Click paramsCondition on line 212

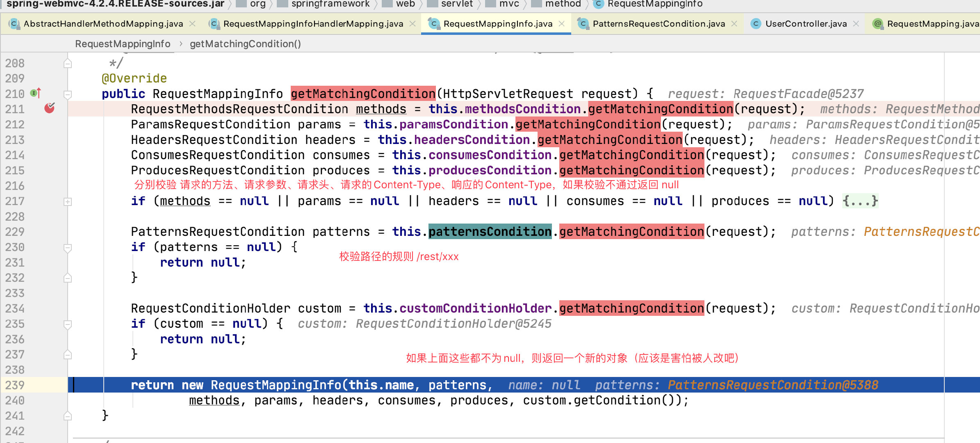(454, 124)
